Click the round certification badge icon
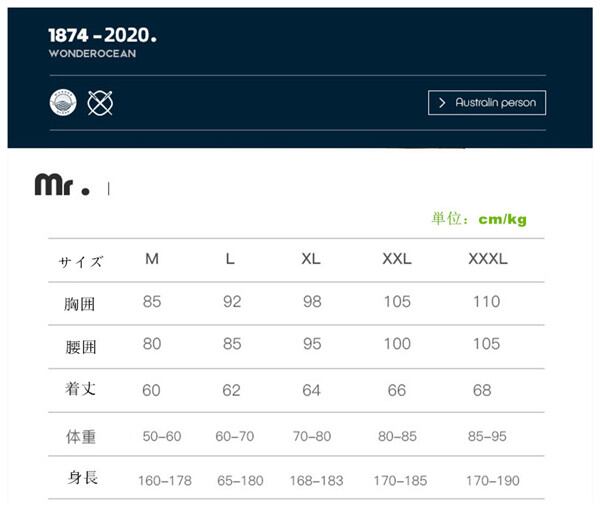The width and height of the screenshot is (600, 509). click(x=63, y=102)
